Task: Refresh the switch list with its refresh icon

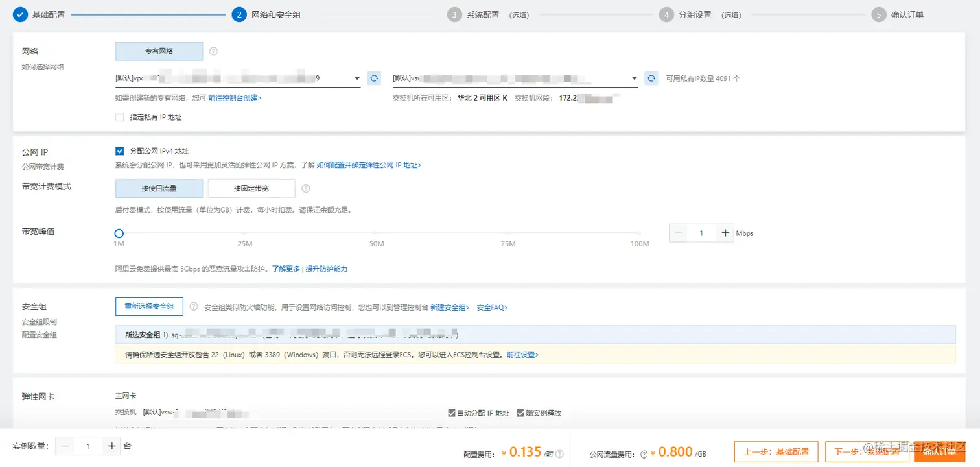Action: pos(651,77)
